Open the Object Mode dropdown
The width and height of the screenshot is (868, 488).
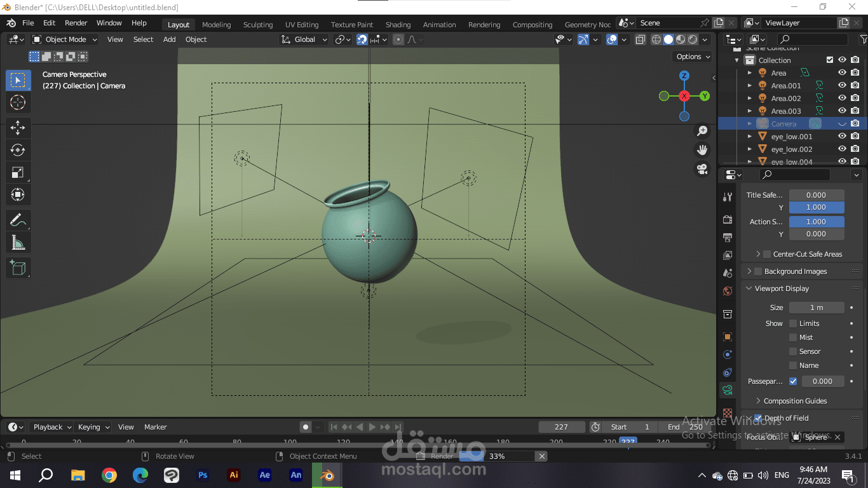pos(65,39)
